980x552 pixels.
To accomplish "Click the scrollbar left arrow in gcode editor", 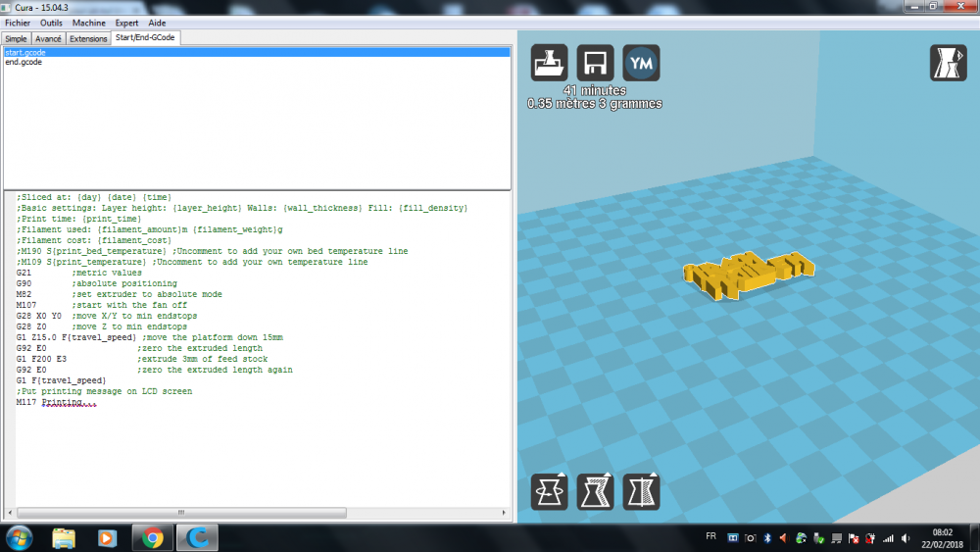I will click(x=10, y=513).
